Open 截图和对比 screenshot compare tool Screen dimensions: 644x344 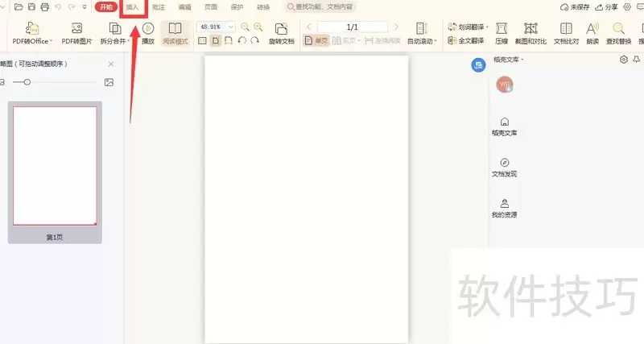click(x=530, y=33)
